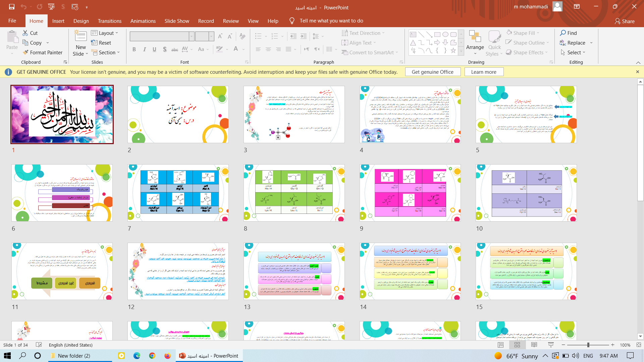Click the Reading View icon in status bar
The image size is (644, 362).
pos(534,345)
